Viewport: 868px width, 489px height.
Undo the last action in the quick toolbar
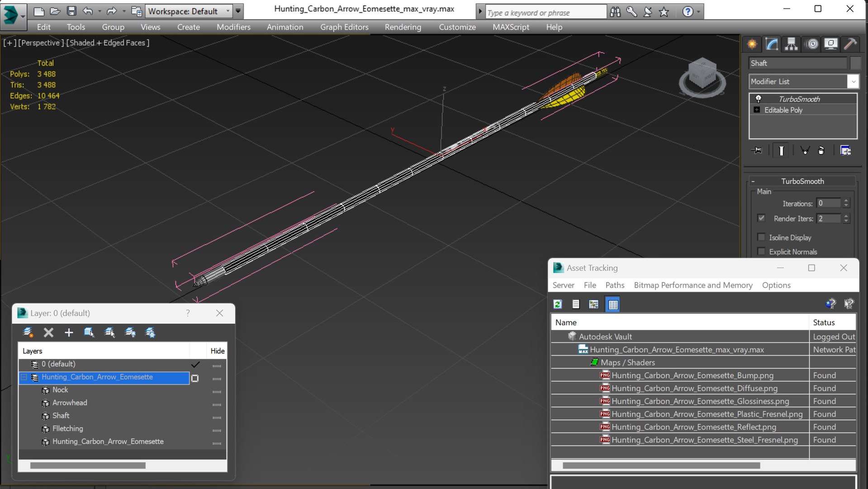pos(88,11)
